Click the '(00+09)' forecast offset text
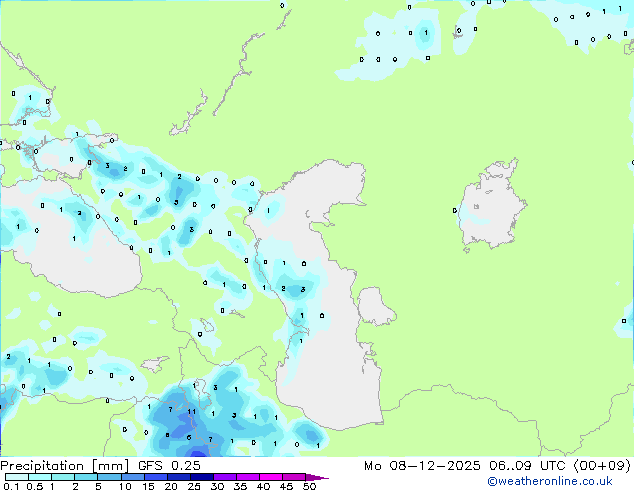This screenshot has width=634, height=490. (x=602, y=466)
